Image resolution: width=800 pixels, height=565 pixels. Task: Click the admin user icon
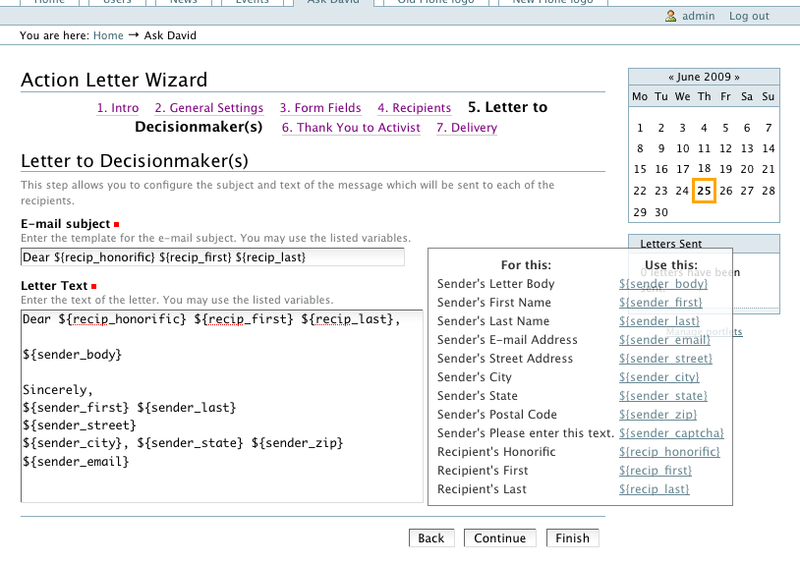(x=672, y=16)
